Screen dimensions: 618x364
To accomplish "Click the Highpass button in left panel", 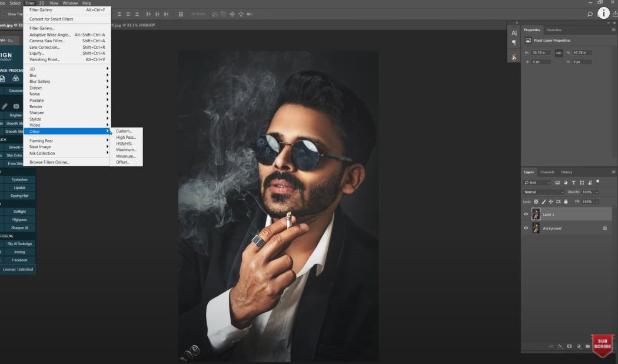I will pos(19,219).
